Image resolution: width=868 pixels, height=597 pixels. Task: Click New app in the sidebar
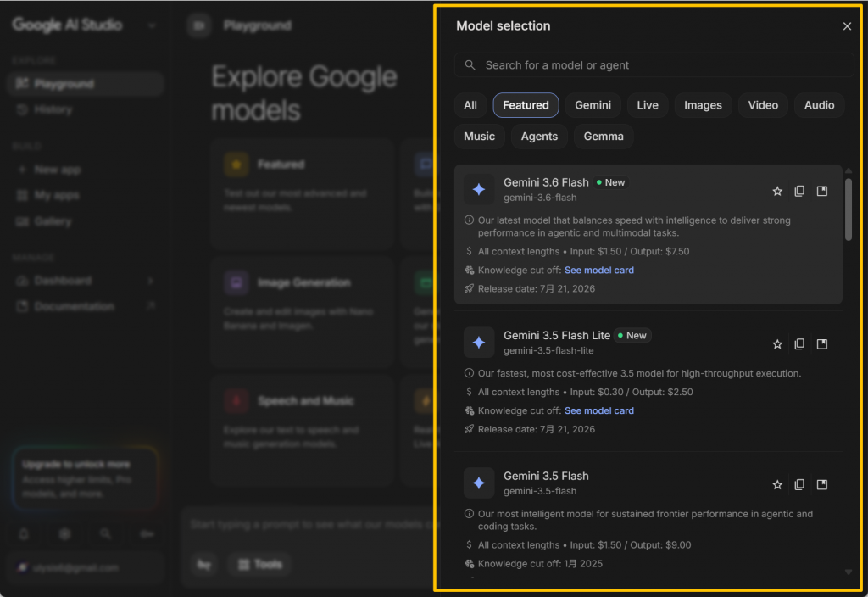point(86,170)
